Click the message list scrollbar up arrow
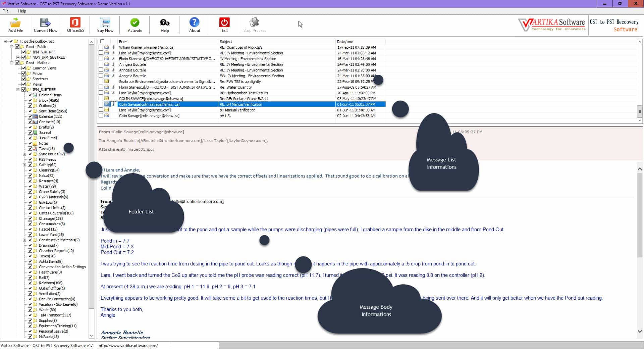The height and width of the screenshot is (349, 644). pyautogui.click(x=640, y=42)
